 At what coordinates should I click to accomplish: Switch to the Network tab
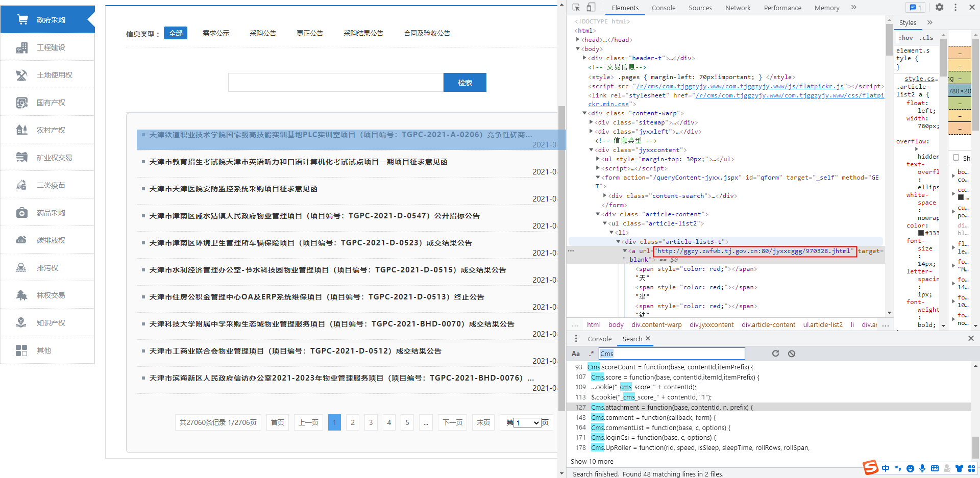point(738,8)
